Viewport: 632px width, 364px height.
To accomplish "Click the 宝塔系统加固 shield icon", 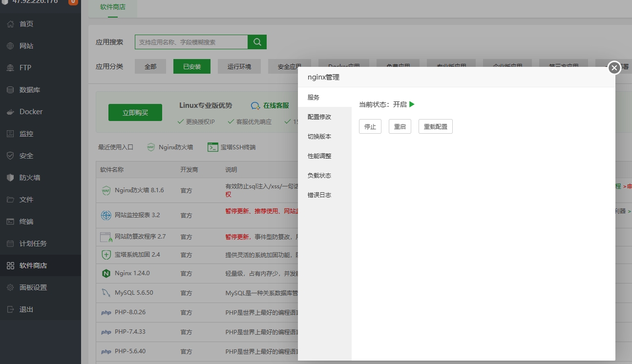I will click(106, 255).
